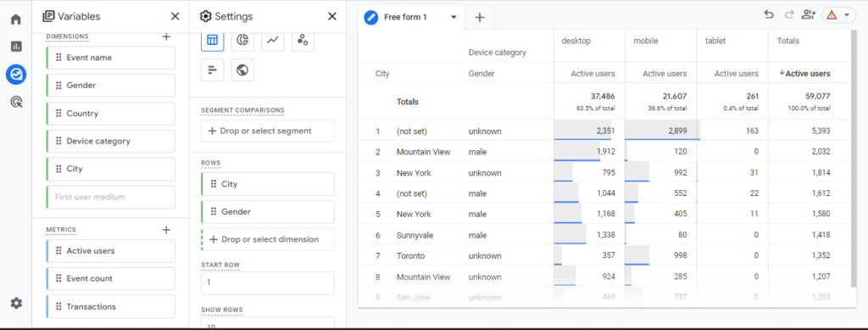Select the donut chart visualization icon
This screenshot has height=330, width=868.
(x=242, y=41)
